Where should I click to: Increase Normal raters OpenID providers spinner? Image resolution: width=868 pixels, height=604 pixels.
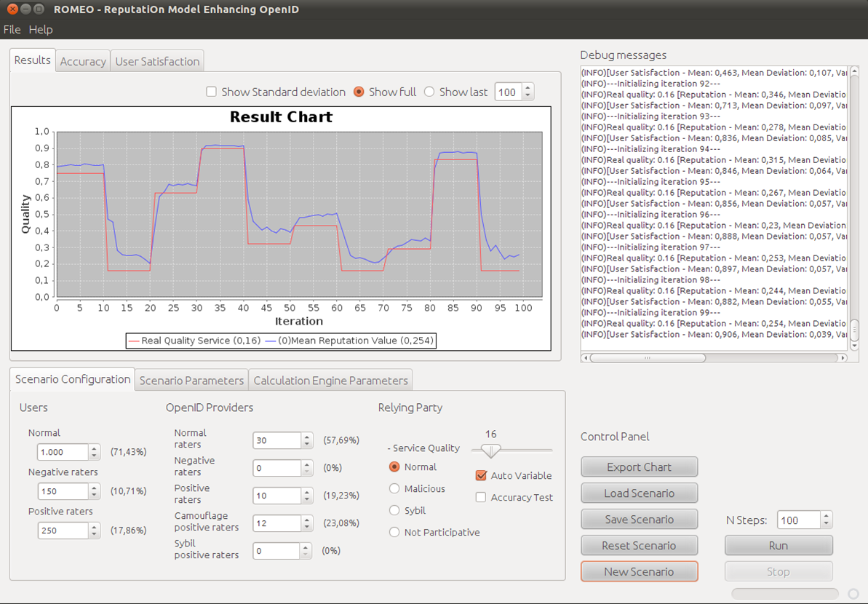click(306, 437)
